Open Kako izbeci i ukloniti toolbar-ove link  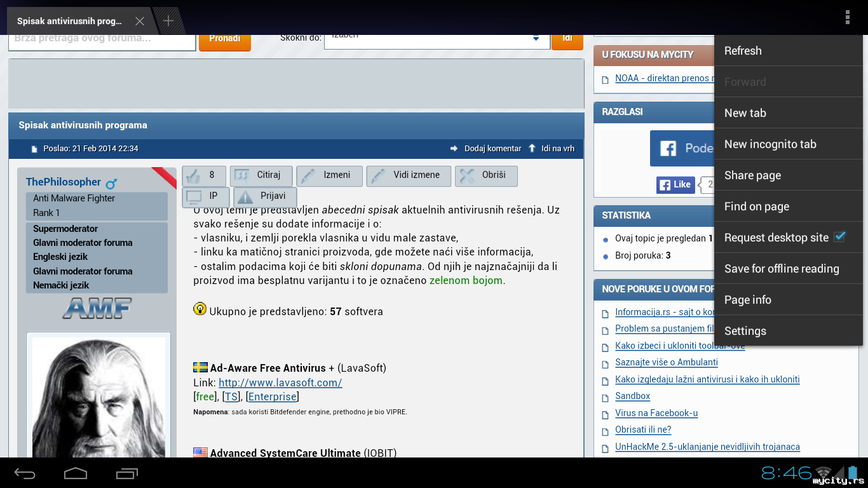(x=680, y=346)
